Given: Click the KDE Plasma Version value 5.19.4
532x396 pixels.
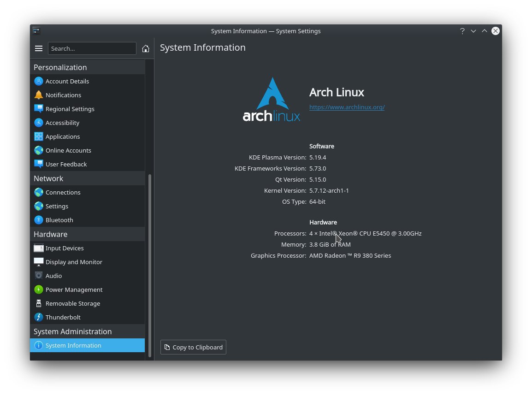Looking at the screenshot, I should coord(318,158).
